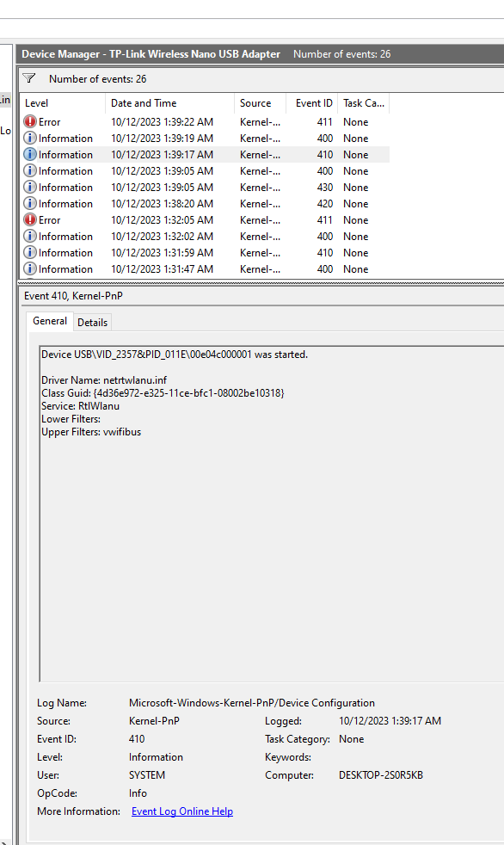Click the info icon of the 1:39:17 AM event
This screenshot has height=845, width=504.
30,155
